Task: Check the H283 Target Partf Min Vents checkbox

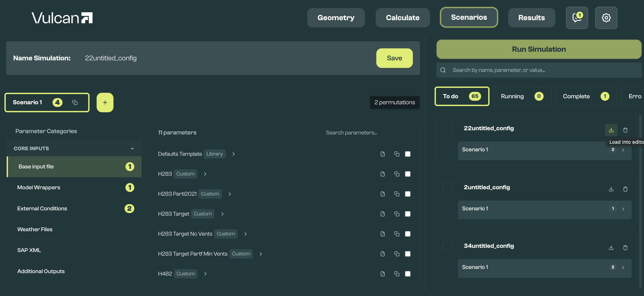Action: pos(408,254)
